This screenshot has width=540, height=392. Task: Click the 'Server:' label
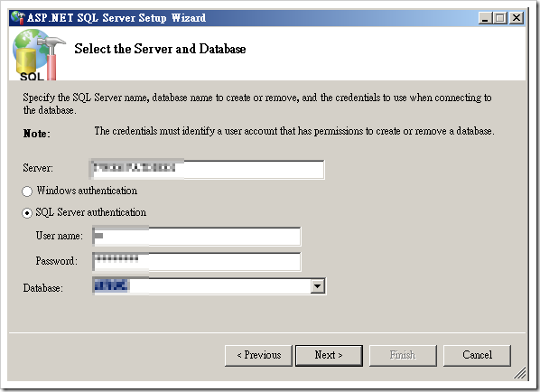[38, 168]
